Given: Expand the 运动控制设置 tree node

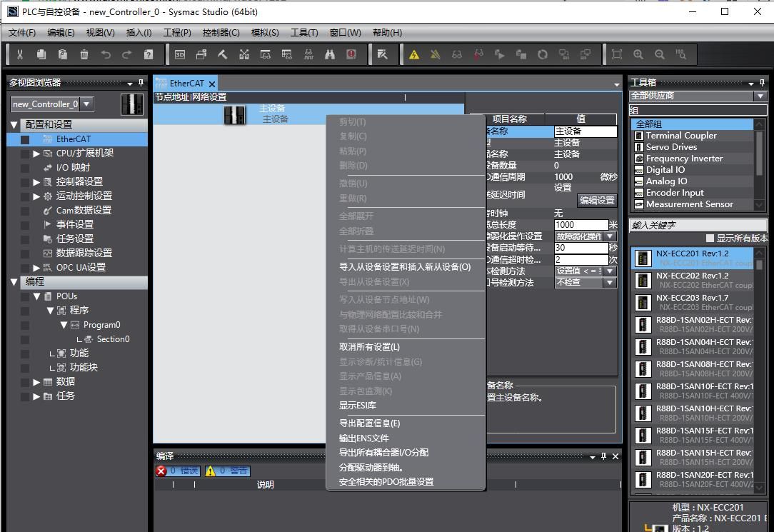Looking at the screenshot, I should 36,196.
